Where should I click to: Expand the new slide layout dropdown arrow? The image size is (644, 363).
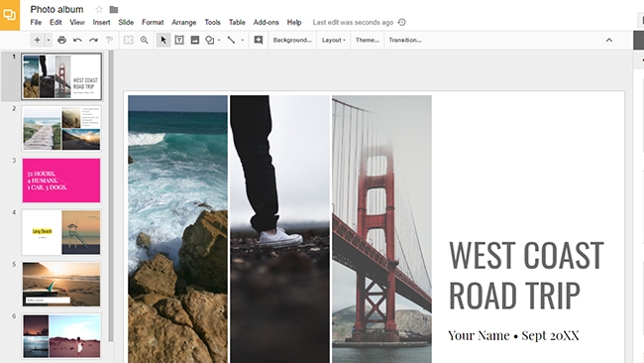(49, 40)
